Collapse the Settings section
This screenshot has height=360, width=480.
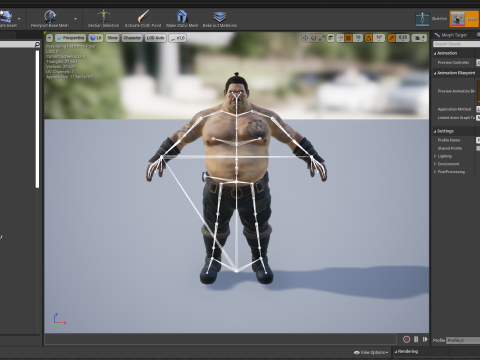(435, 131)
